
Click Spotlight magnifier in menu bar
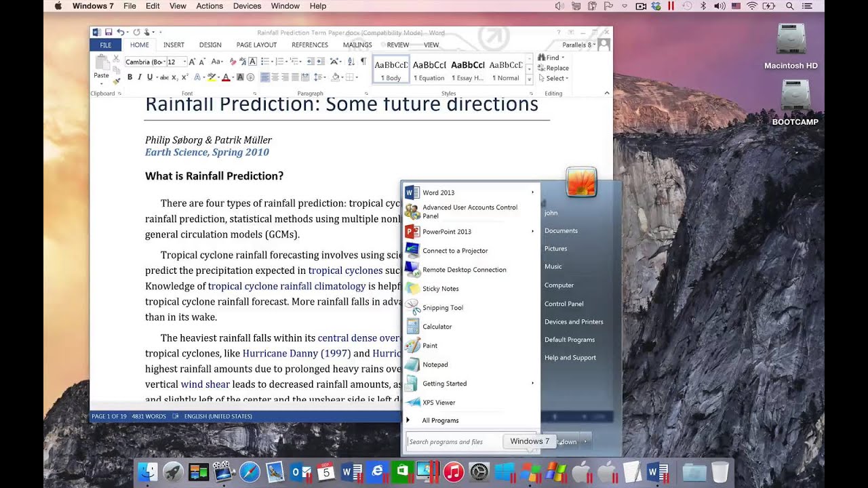click(x=789, y=6)
